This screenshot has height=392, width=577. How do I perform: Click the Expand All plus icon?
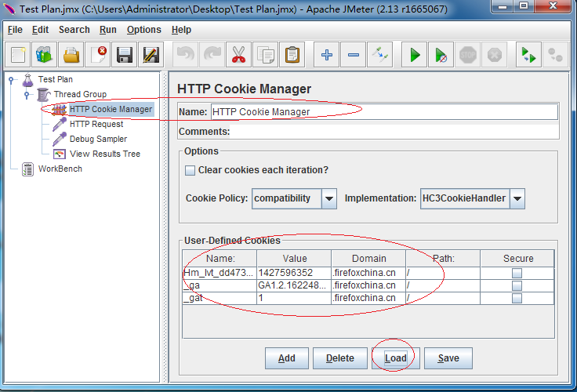pyautogui.click(x=326, y=55)
